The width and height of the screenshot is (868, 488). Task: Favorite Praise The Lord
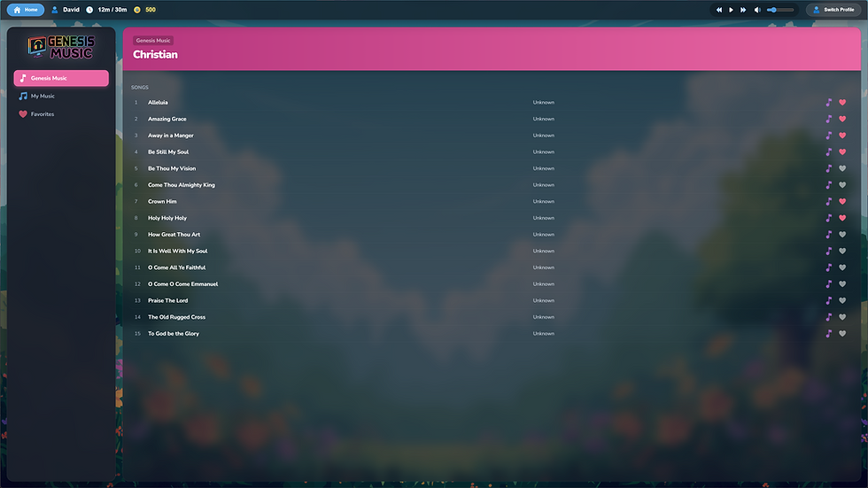click(x=842, y=300)
